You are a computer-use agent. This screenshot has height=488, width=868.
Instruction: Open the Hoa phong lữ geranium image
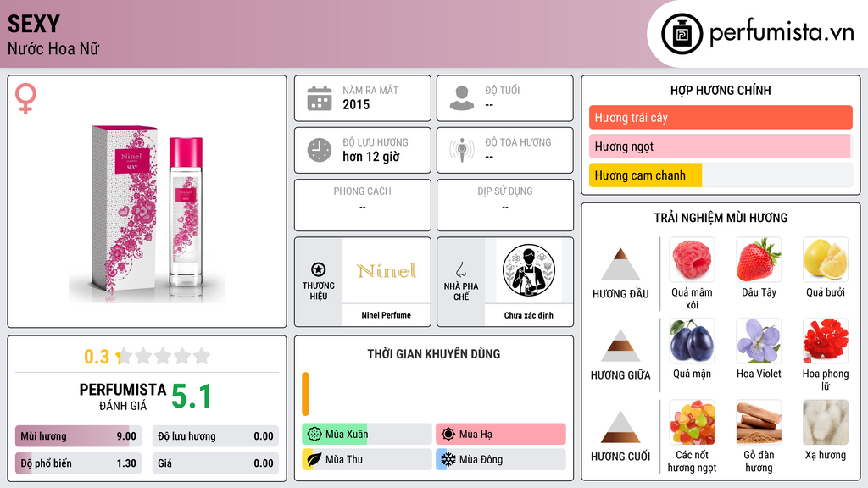click(x=826, y=341)
